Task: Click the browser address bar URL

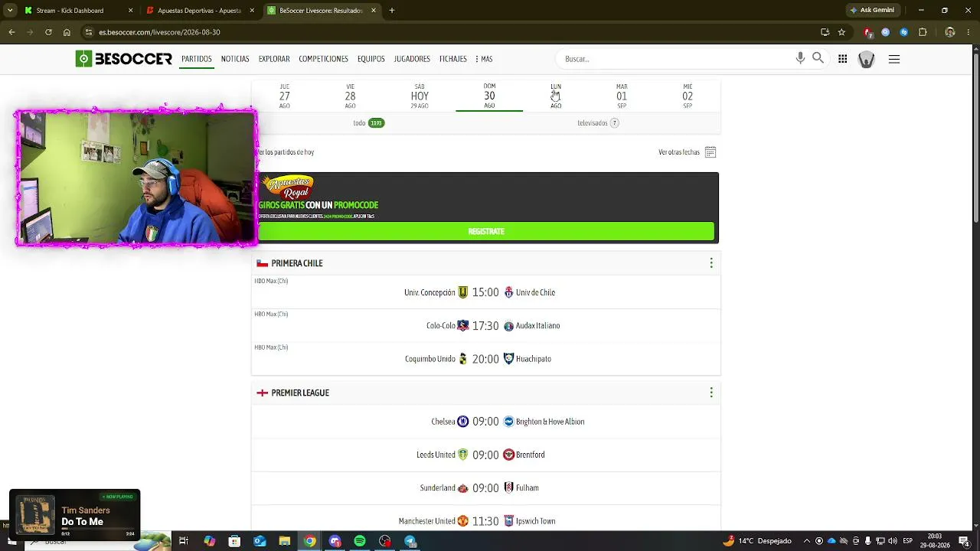Action: click(159, 32)
